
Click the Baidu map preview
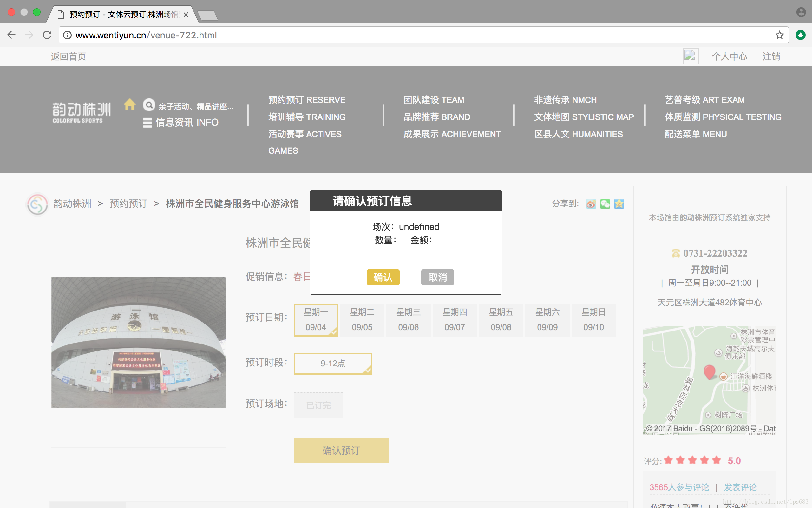[710, 380]
